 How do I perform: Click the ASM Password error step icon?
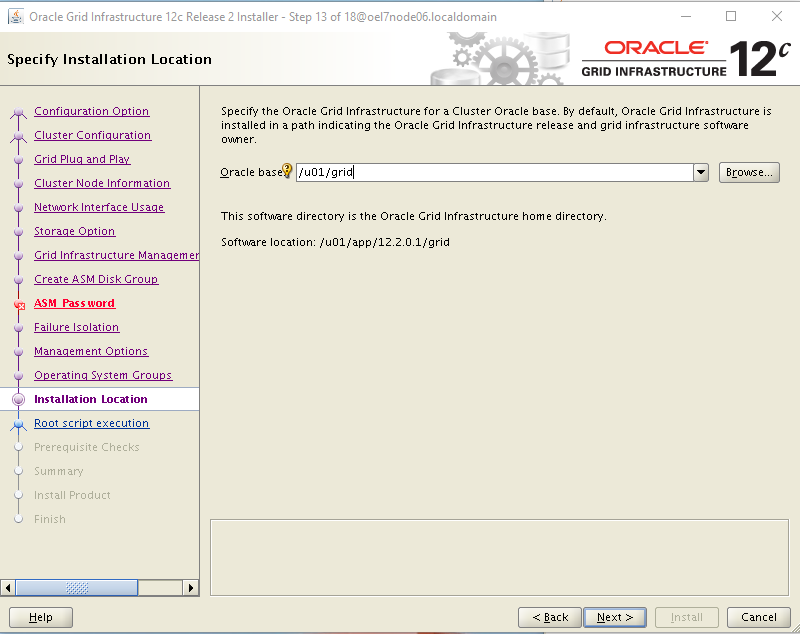coord(18,304)
